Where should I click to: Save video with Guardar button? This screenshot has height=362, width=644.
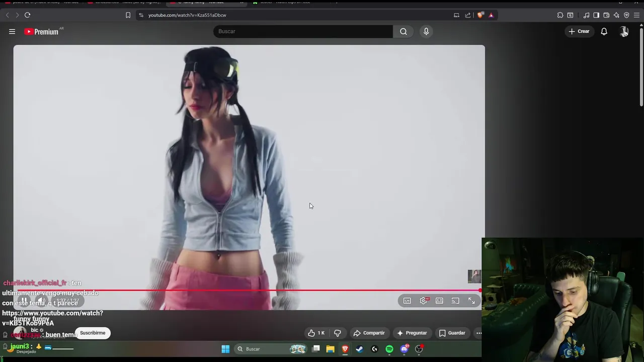pyautogui.click(x=452, y=333)
